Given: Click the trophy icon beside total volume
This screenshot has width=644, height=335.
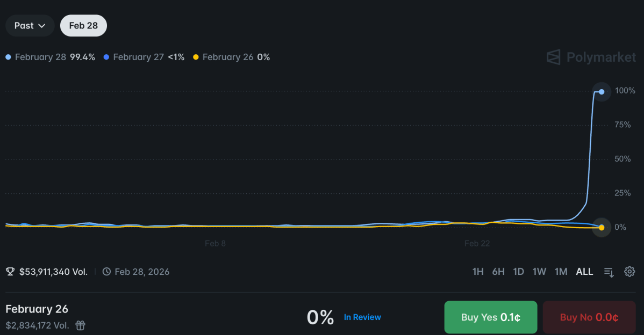Looking at the screenshot, I should (x=9, y=271).
